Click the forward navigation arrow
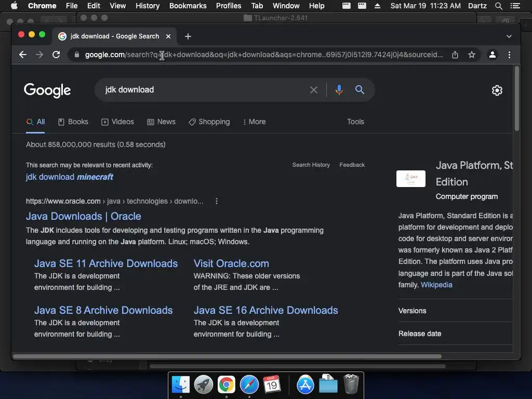 [39, 55]
